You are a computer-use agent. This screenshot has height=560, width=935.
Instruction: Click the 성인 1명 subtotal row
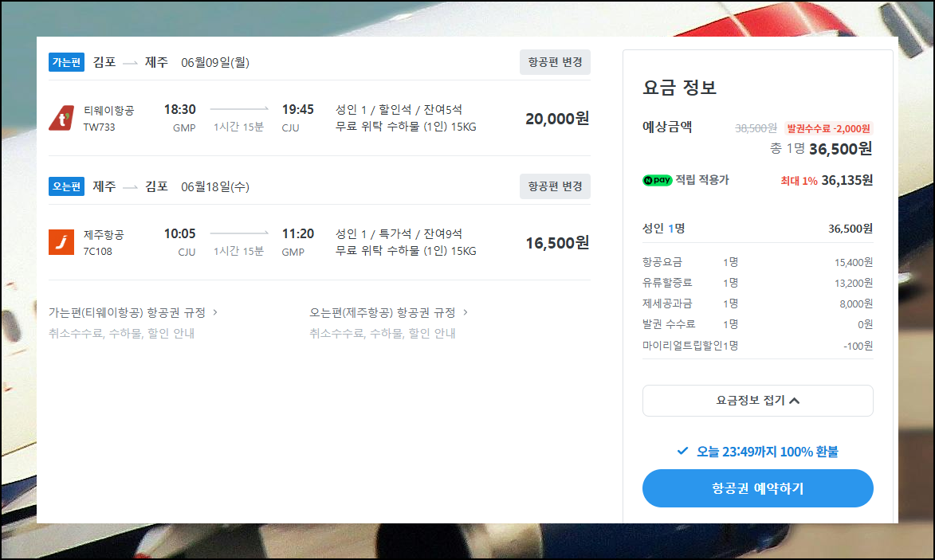(757, 228)
